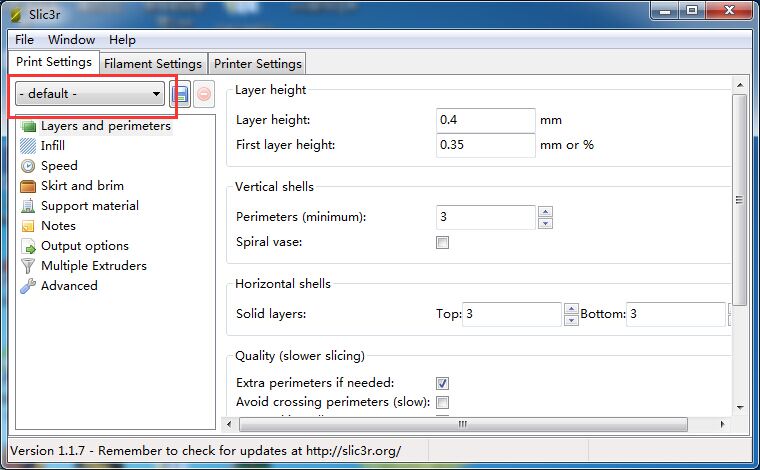Click the red delete preset icon
This screenshot has height=470, width=760.
(x=204, y=94)
